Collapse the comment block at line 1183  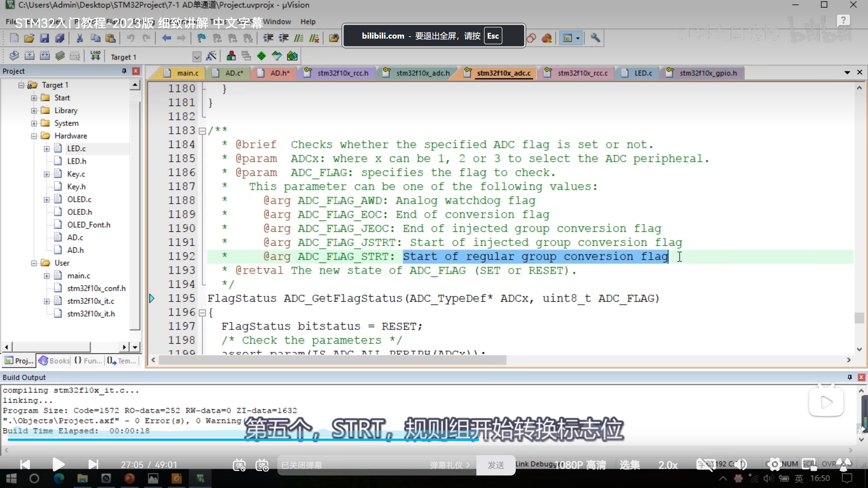(x=202, y=131)
